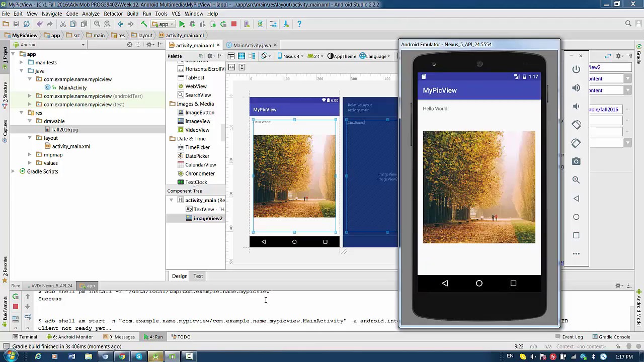Viewport: 644px width, 362px height.
Task: Open Chrome from Windows taskbar
Action: (122, 356)
